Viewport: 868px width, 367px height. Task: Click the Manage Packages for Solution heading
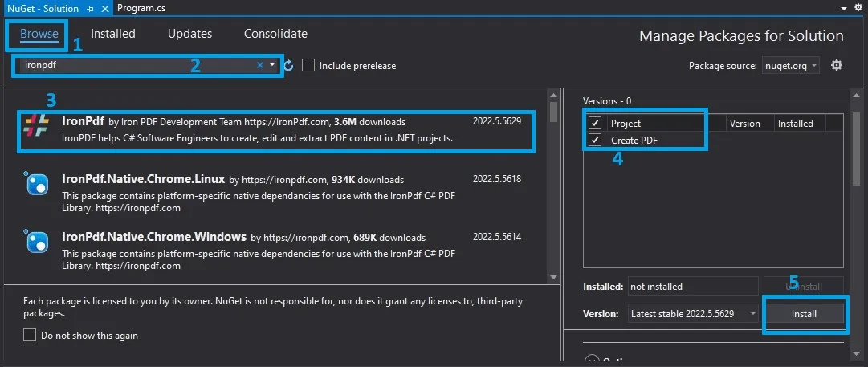(x=741, y=36)
